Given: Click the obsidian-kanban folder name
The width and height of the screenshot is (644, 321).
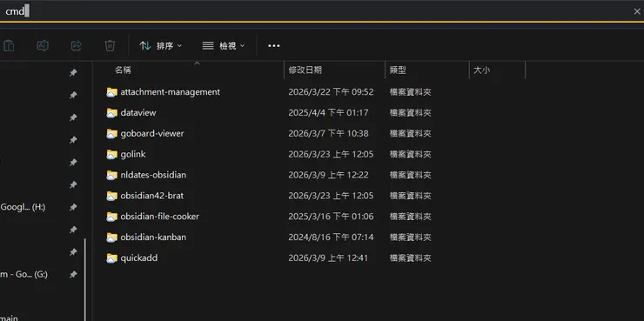Looking at the screenshot, I should tap(153, 237).
